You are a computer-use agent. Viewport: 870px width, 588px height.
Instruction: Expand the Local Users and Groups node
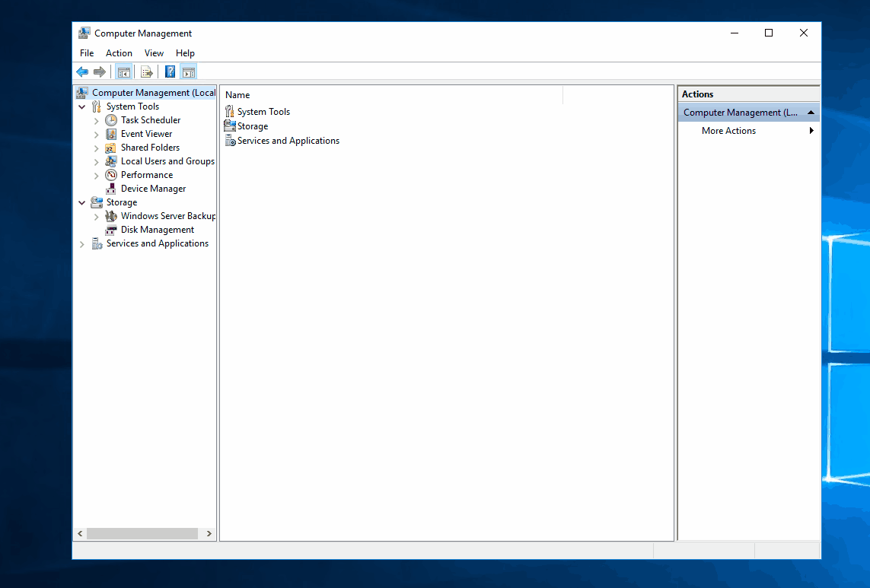pos(97,162)
